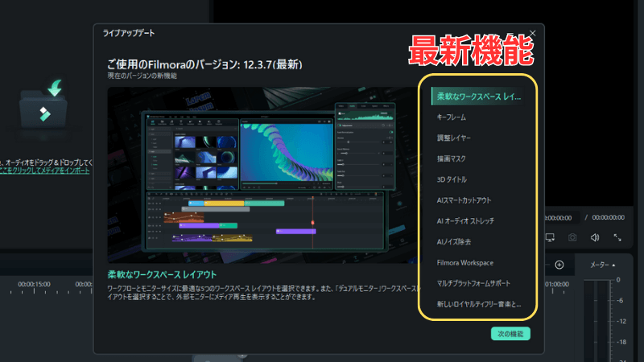644x362 pixels.
Task: Click the 次の機能 button
Action: 510,334
